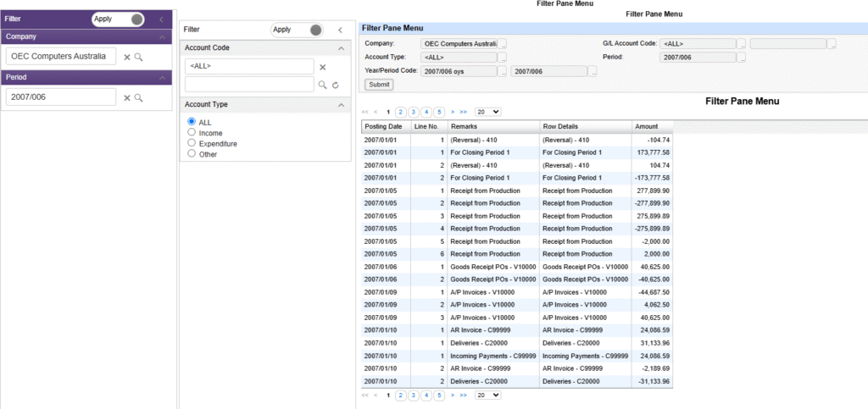Open Period lookup ellipsis in Filter Pane Menu
This screenshot has width=868, height=409.
[x=742, y=57]
